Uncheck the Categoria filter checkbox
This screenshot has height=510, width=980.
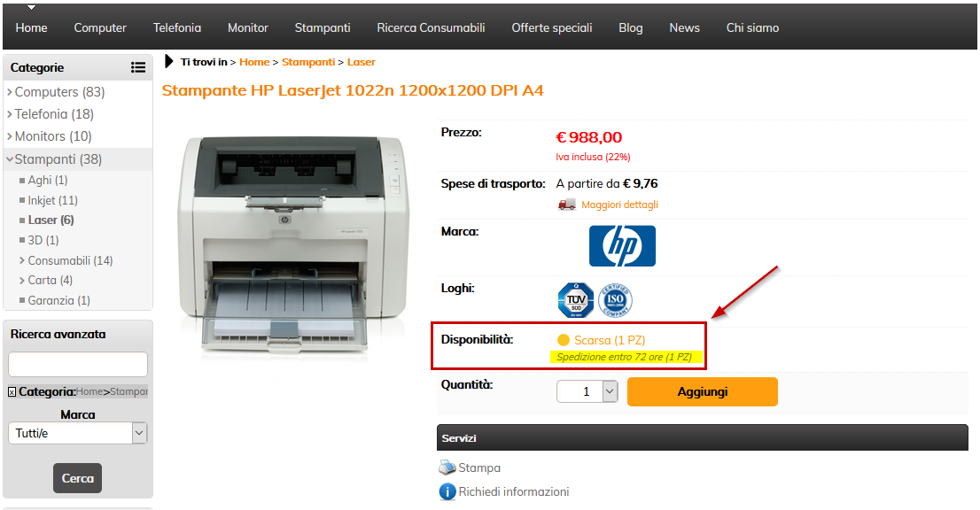point(12,392)
